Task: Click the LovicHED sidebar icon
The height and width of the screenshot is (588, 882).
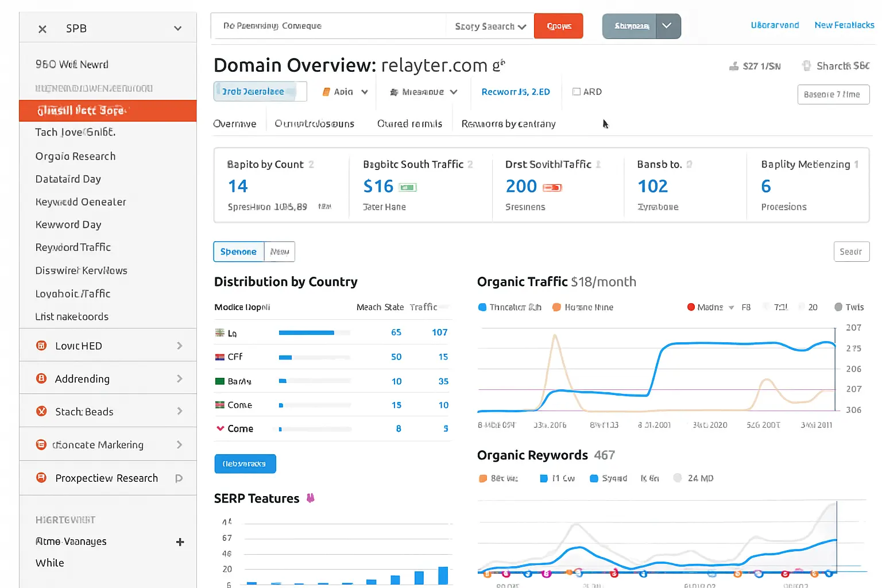Action: point(41,346)
